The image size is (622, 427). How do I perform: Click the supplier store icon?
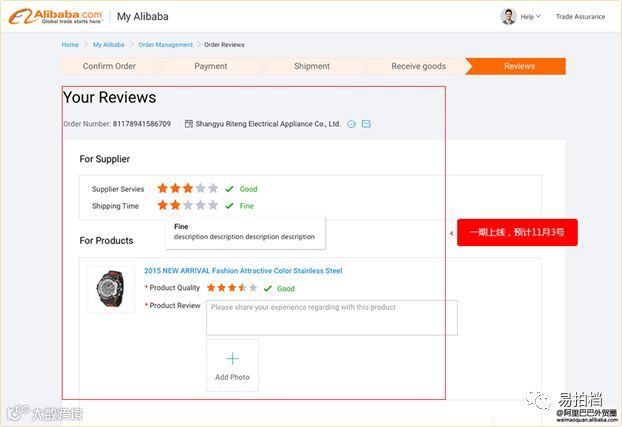189,124
